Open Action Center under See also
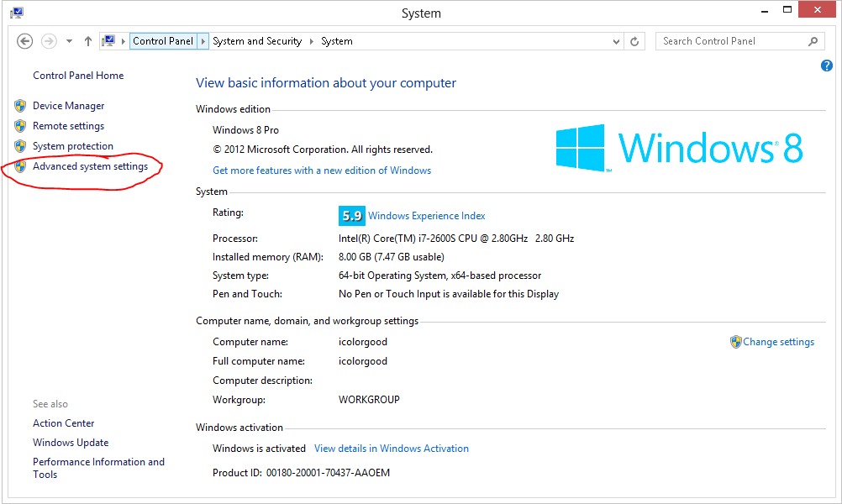The width and height of the screenshot is (842, 504). coord(63,423)
